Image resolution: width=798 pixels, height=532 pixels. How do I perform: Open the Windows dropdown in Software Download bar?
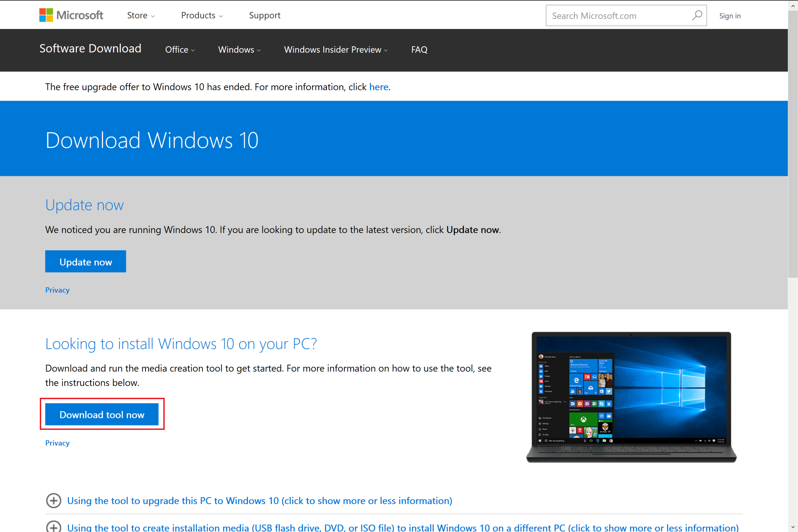(x=240, y=49)
